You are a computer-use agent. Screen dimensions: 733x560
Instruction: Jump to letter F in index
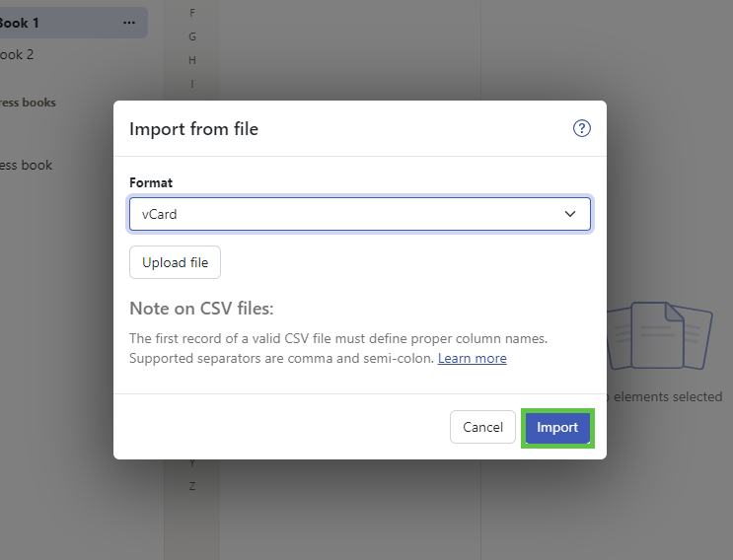pos(192,13)
